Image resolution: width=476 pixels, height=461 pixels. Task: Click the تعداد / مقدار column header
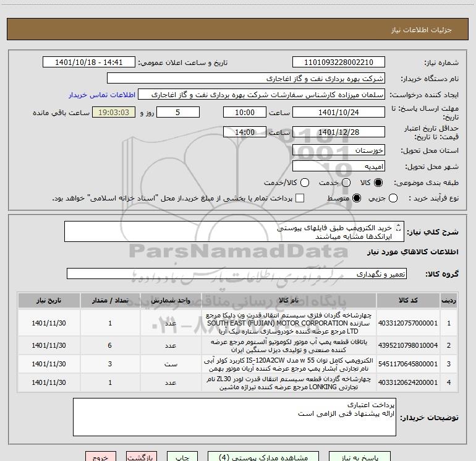(110, 301)
